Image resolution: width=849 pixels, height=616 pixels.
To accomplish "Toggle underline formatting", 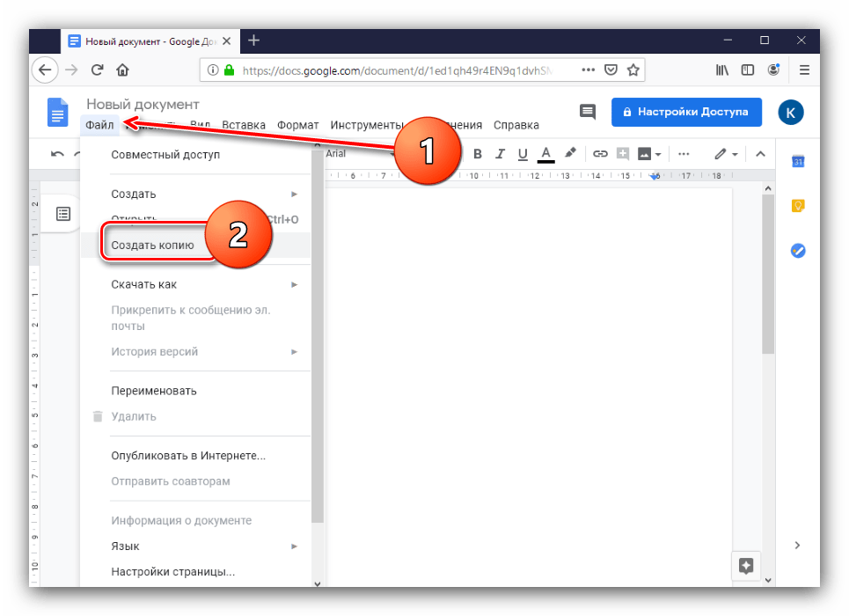I will (523, 154).
